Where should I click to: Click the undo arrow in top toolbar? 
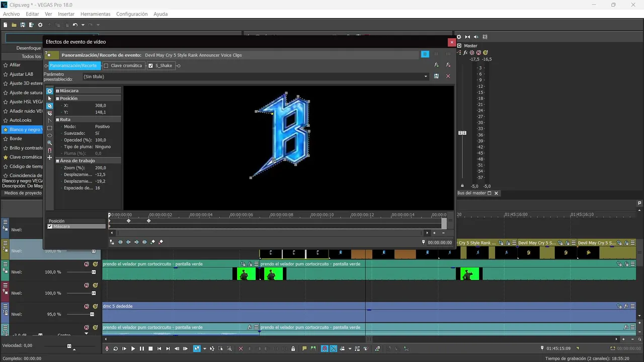coord(75,25)
